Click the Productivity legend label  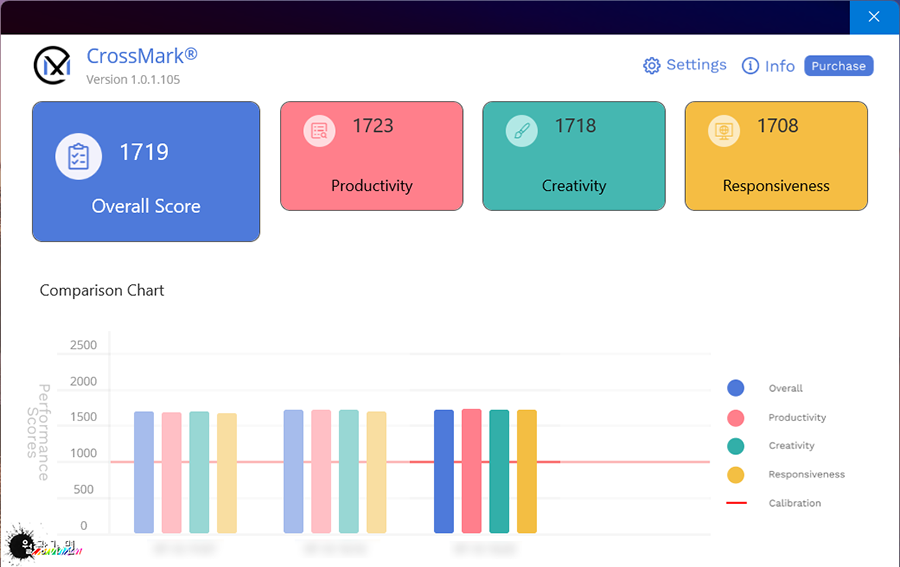point(797,417)
